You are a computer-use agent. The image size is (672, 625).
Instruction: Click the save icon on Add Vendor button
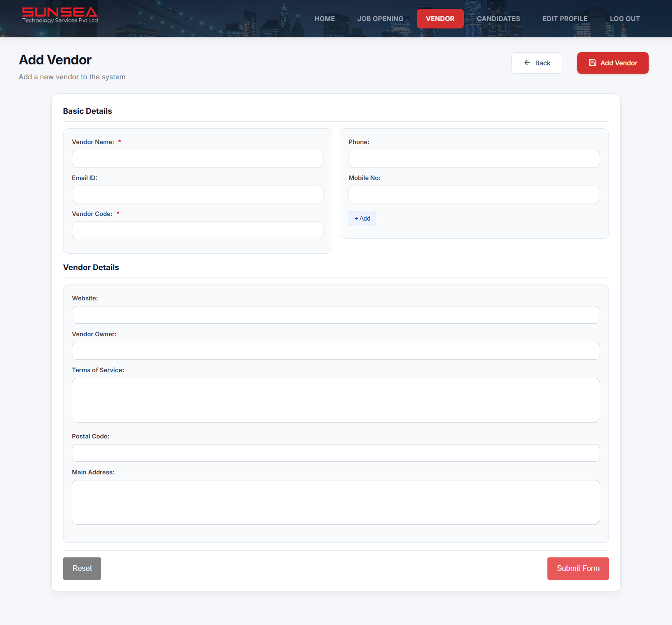coord(593,62)
